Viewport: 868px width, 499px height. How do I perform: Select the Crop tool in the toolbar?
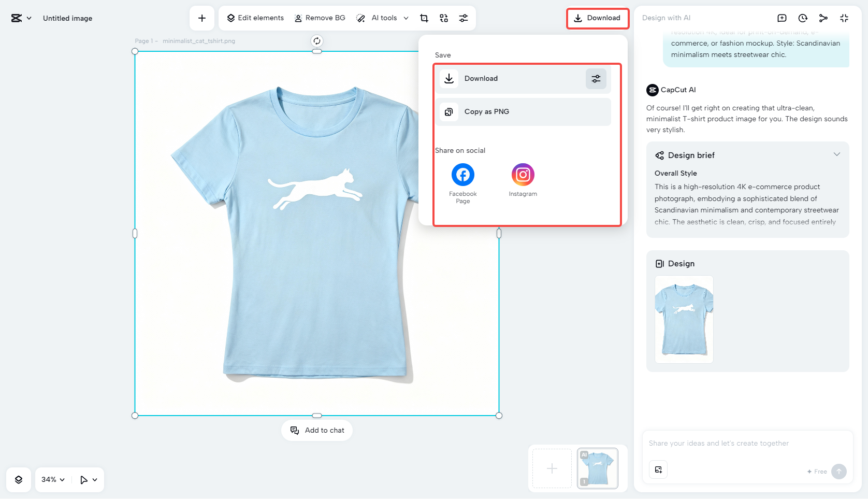click(424, 18)
